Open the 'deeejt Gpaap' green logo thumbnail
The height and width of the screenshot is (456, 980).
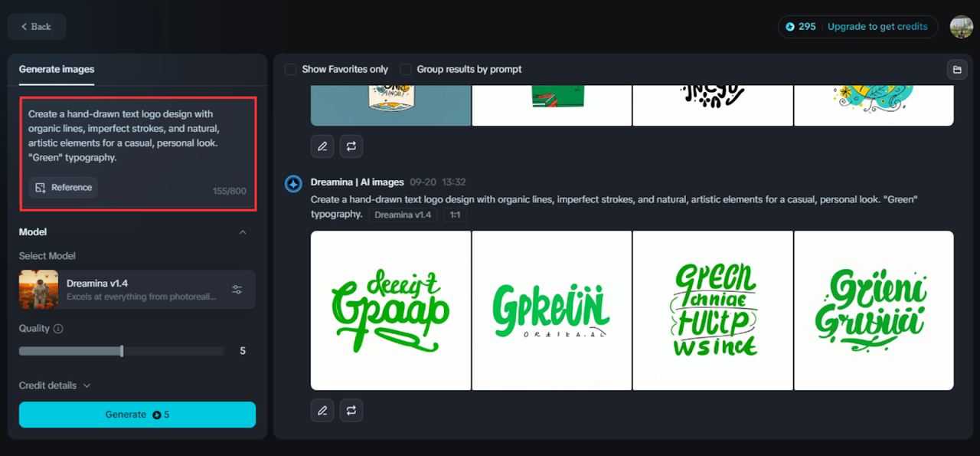click(x=390, y=310)
